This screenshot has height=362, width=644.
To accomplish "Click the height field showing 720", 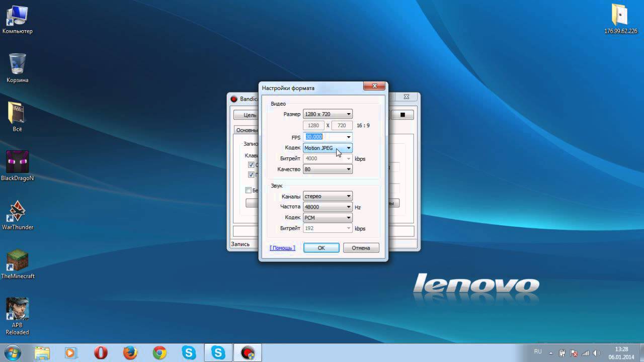I will [x=342, y=125].
